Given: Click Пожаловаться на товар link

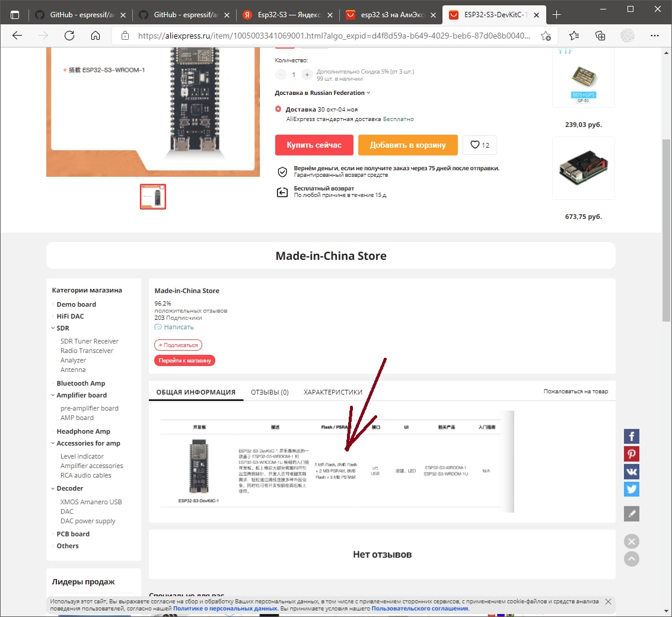Looking at the screenshot, I should pos(575,391).
